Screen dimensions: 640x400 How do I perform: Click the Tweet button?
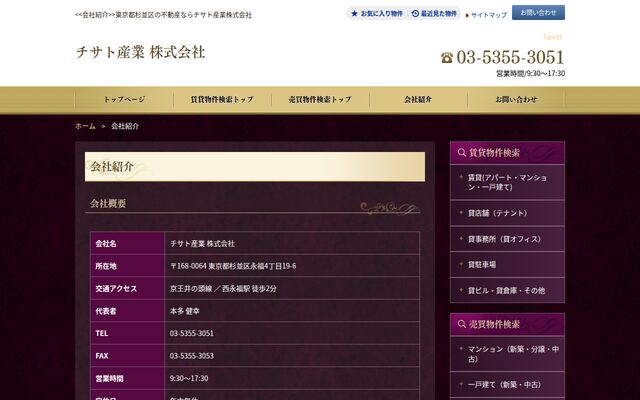[x=552, y=37]
